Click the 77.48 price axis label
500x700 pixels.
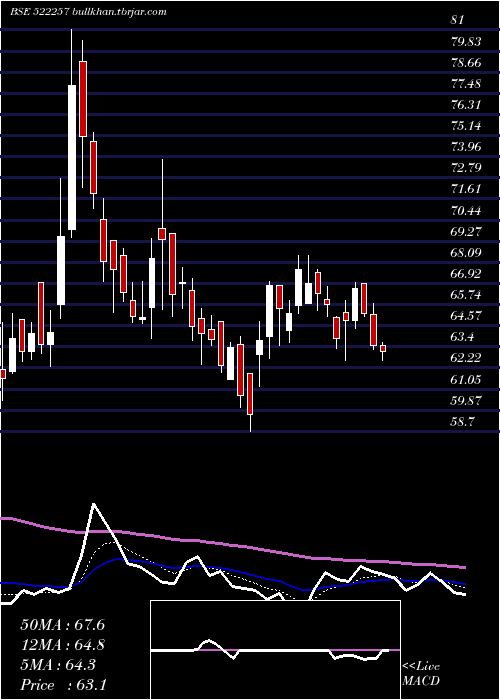(x=466, y=83)
